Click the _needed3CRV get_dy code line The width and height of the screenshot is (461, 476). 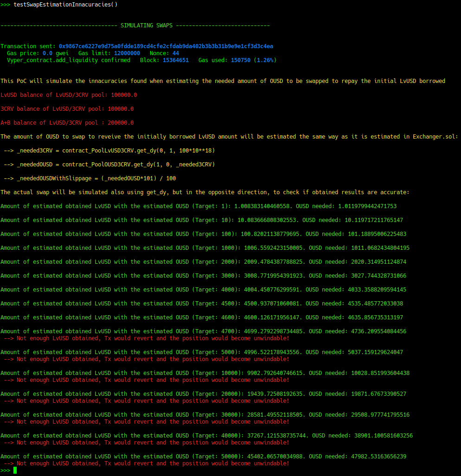(x=109, y=151)
